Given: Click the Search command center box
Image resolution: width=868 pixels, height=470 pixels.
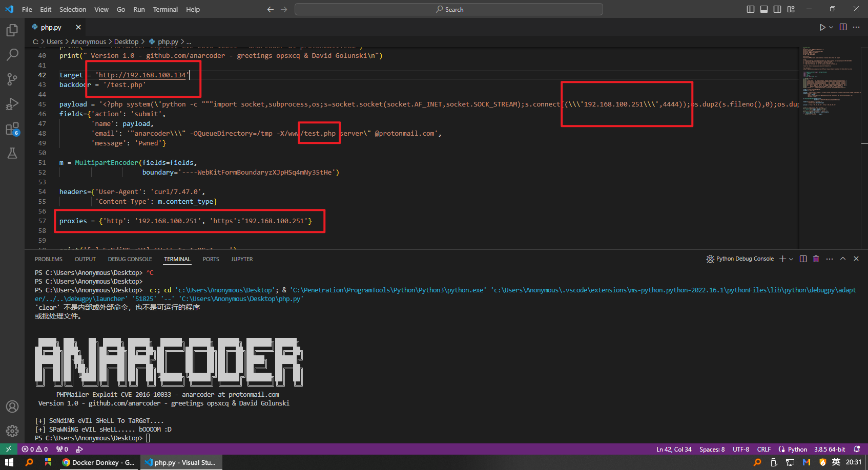Looking at the screenshot, I should pos(449,9).
